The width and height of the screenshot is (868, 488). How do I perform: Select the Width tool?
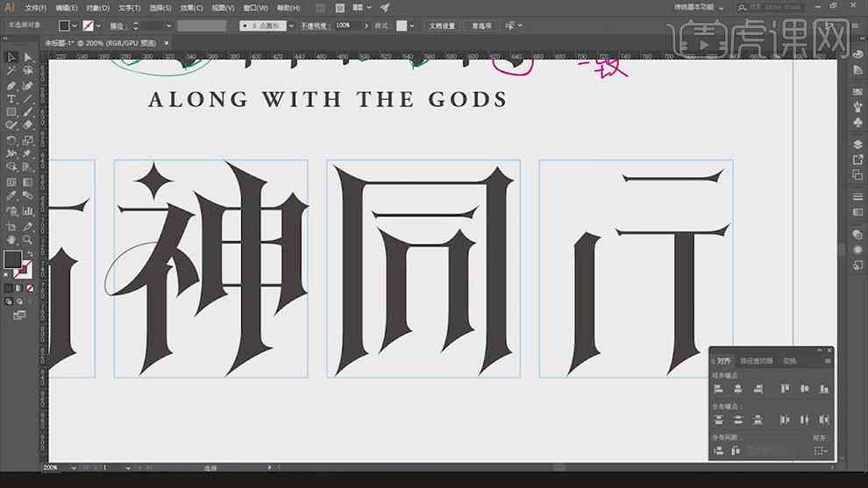tap(11, 153)
